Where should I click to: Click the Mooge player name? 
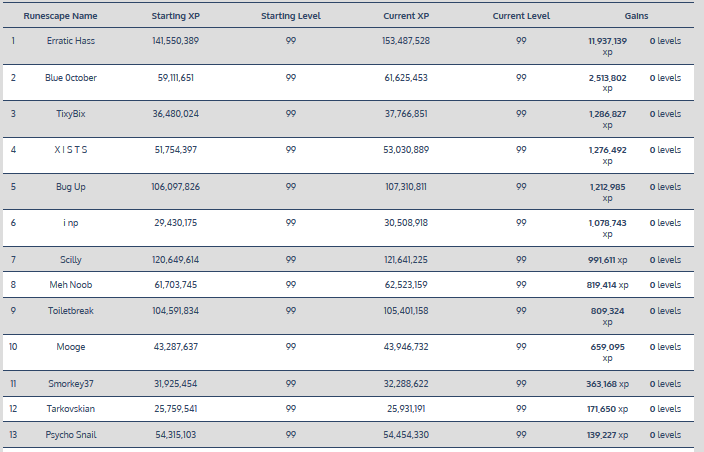click(71, 347)
